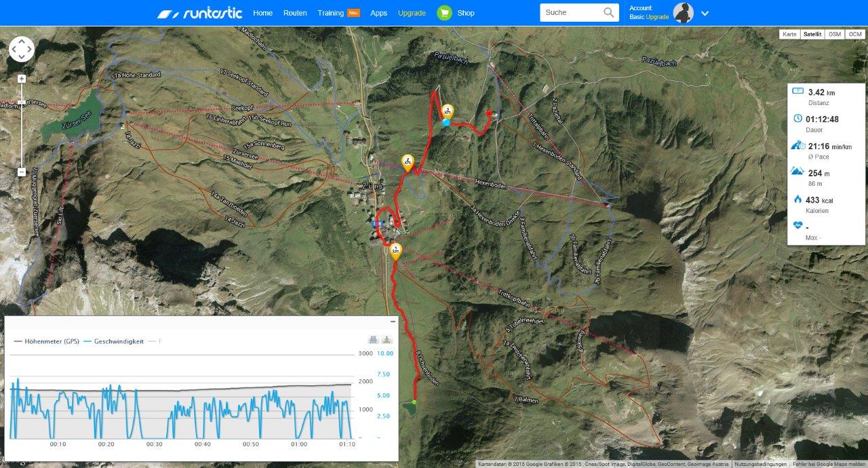The width and height of the screenshot is (868, 468).
Task: Collapse the elevation chart panel
Action: pos(393,321)
